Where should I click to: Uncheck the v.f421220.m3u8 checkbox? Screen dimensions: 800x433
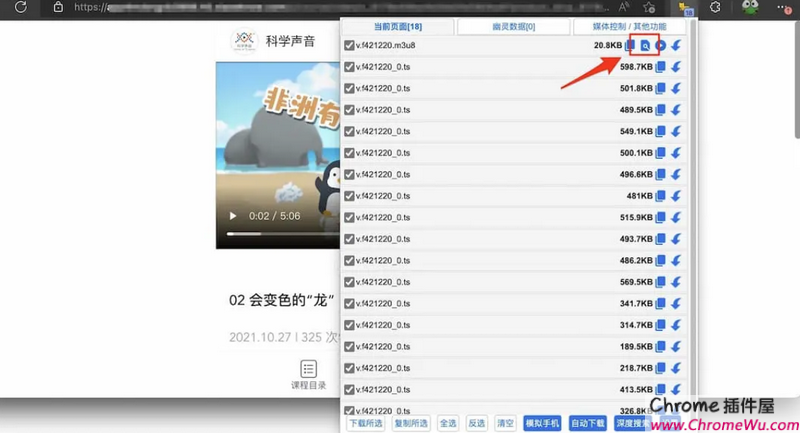point(349,46)
